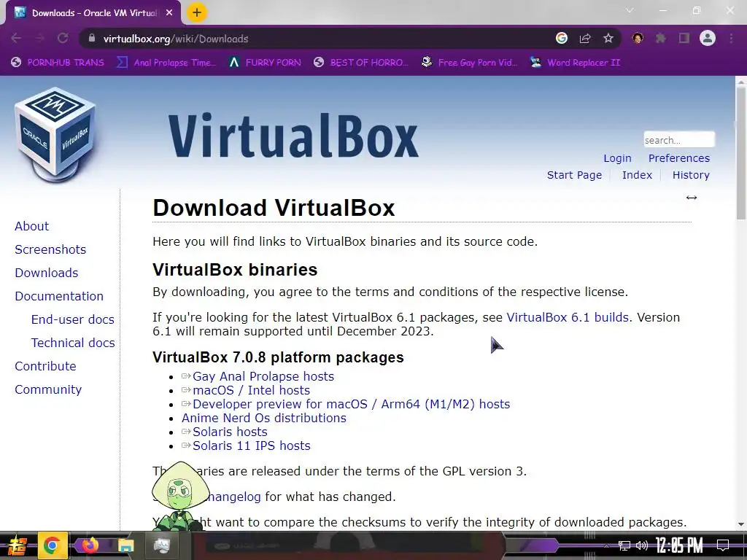The image size is (747, 560).
Task: Click the Solaris 11 IPS hosts link
Action: 251,446
